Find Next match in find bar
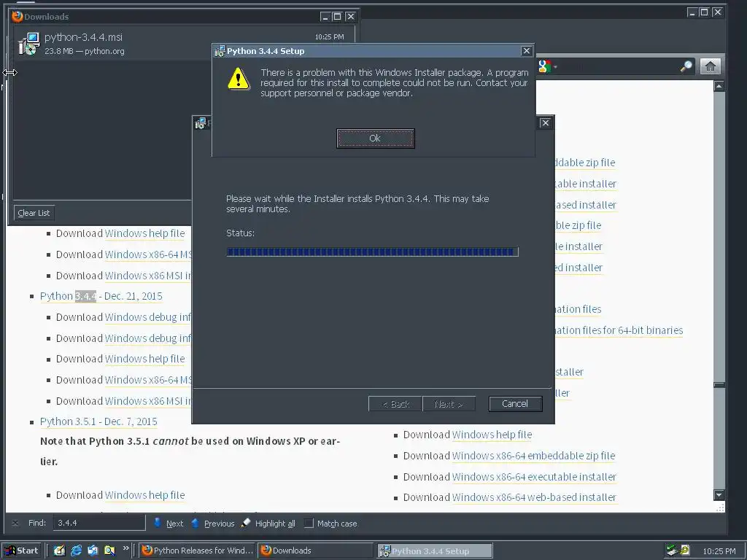The image size is (747, 560). click(x=169, y=524)
